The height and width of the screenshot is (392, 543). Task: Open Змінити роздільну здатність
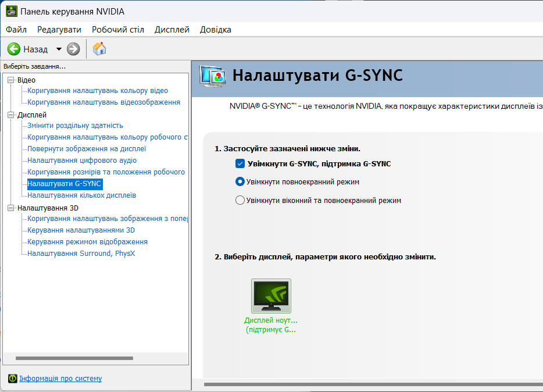coord(75,126)
